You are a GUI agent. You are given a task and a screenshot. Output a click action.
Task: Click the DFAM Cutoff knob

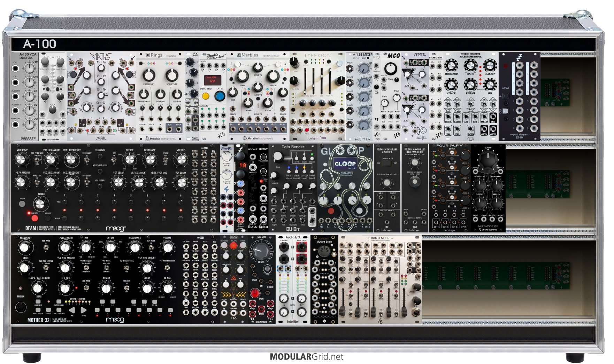[x=129, y=159]
